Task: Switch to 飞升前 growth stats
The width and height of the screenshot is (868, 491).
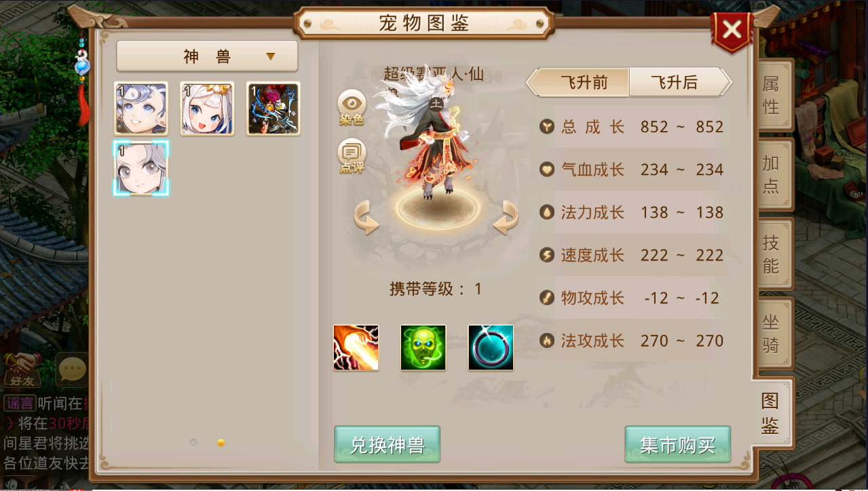Action: [582, 83]
